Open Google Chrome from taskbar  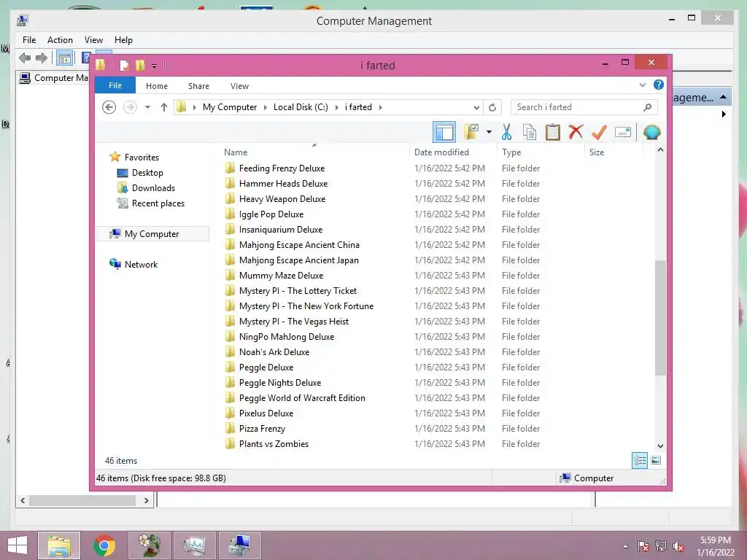pyautogui.click(x=104, y=545)
